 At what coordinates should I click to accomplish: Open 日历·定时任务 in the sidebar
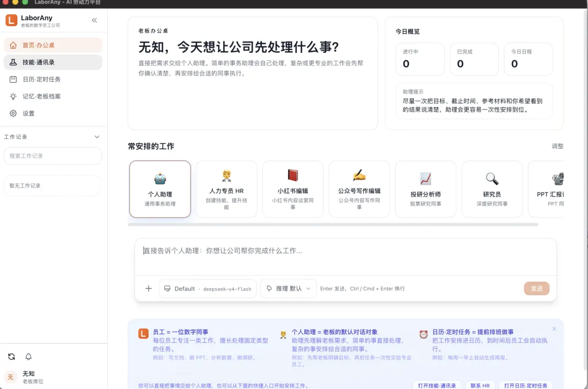(53, 79)
